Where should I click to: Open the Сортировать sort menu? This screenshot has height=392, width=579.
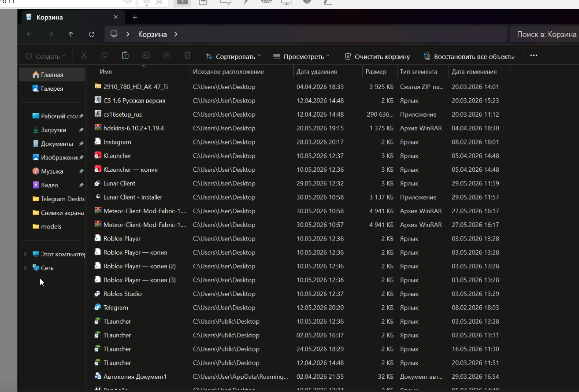pos(233,56)
